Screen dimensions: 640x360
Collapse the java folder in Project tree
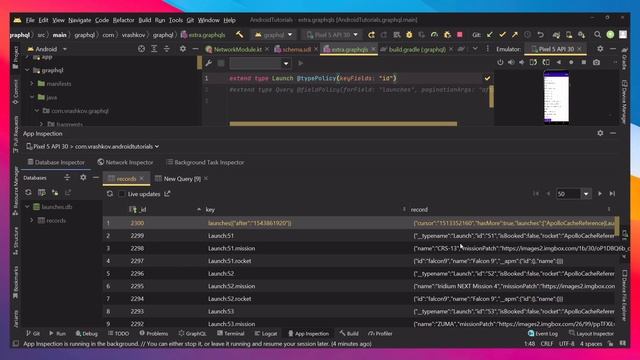point(32,97)
